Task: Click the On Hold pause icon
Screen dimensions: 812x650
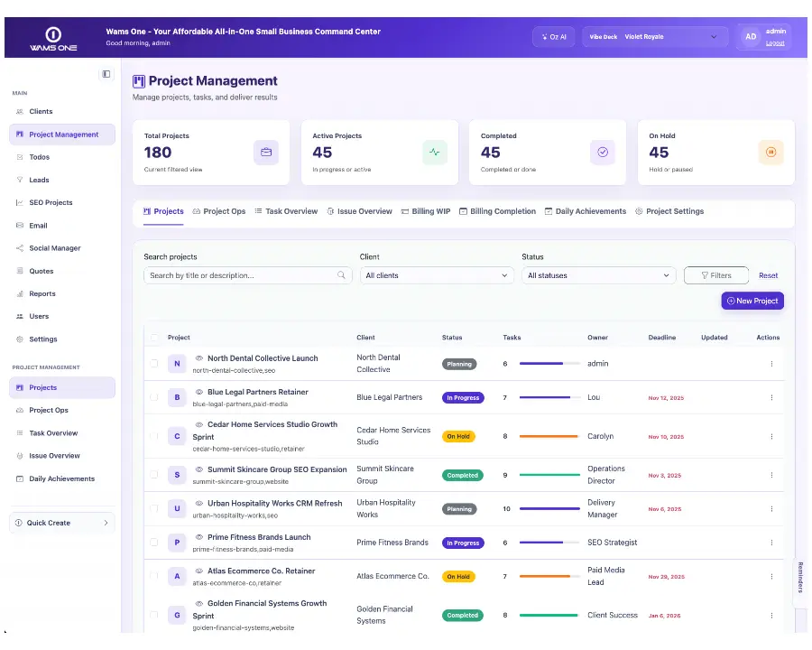Action: coord(771,153)
